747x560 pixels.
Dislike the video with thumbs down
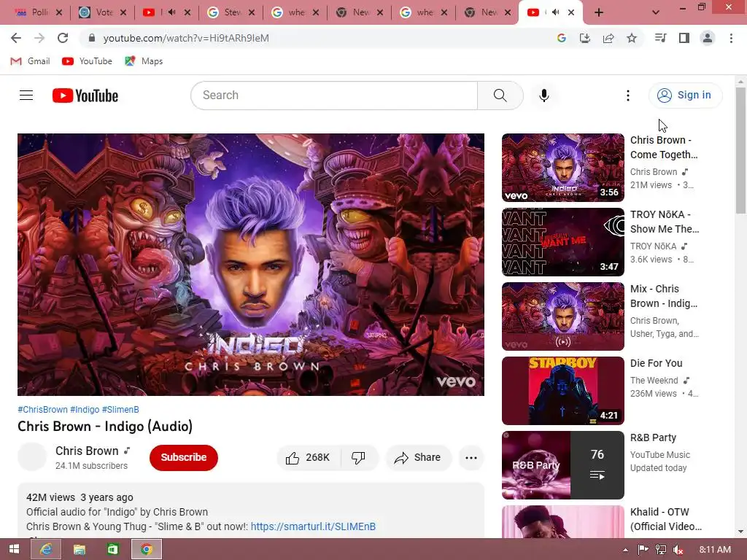coord(358,458)
